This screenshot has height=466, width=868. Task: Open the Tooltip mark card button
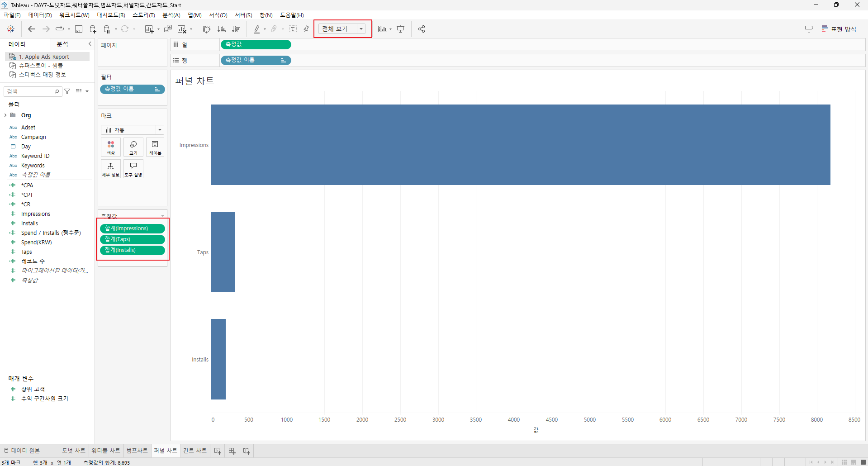pyautogui.click(x=133, y=169)
